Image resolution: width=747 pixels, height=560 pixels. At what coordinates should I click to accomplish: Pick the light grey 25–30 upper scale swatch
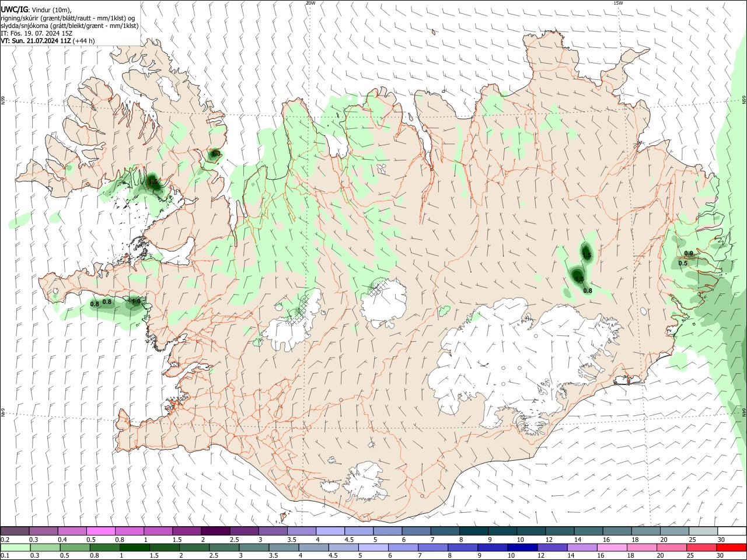click(703, 531)
